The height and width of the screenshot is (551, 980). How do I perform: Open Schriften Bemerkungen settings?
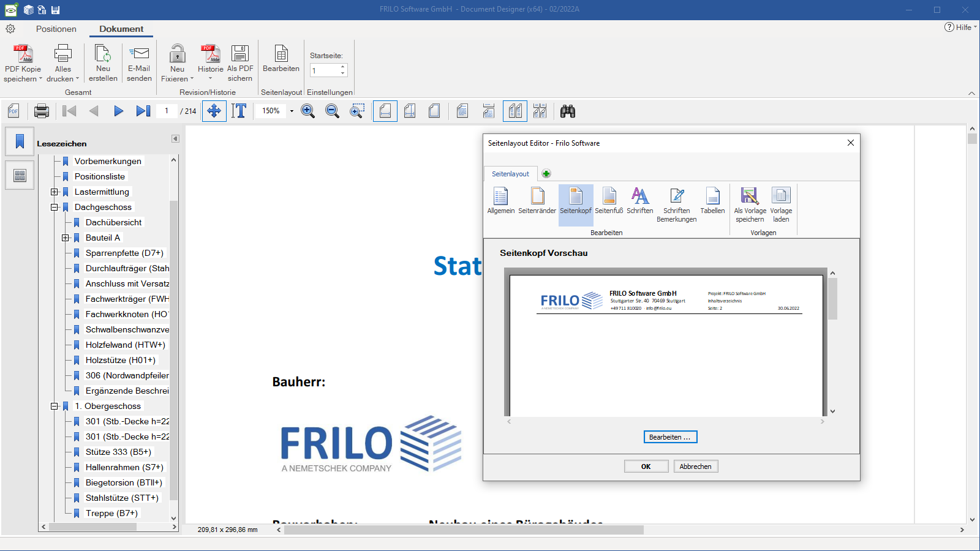[677, 204]
